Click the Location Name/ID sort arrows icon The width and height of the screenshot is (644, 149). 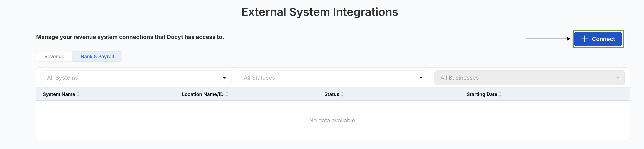tap(227, 94)
